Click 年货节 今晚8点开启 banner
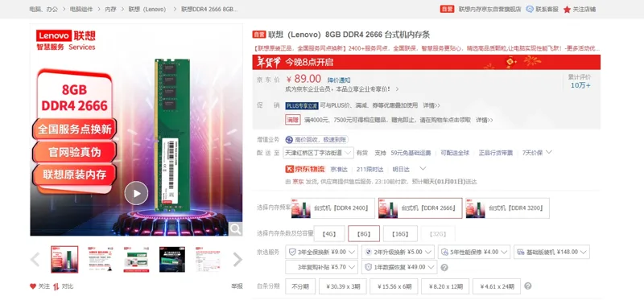644x300 pixels. coord(426,62)
